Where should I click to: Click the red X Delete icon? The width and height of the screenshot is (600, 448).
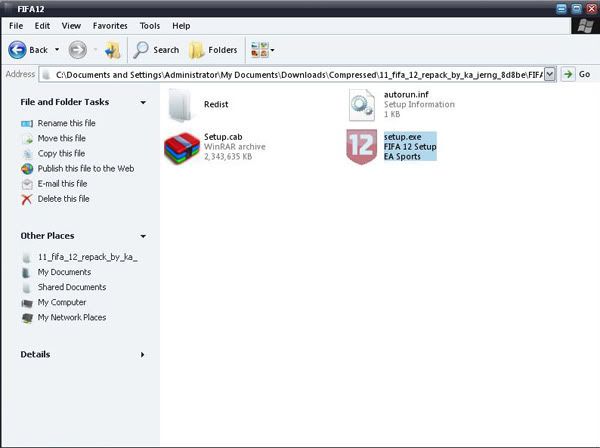27,199
